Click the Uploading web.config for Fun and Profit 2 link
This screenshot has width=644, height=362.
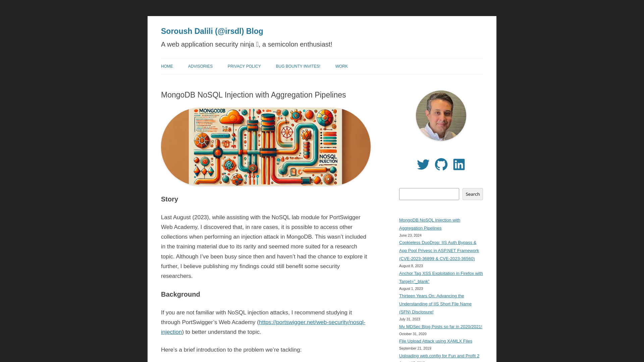pos(439,356)
